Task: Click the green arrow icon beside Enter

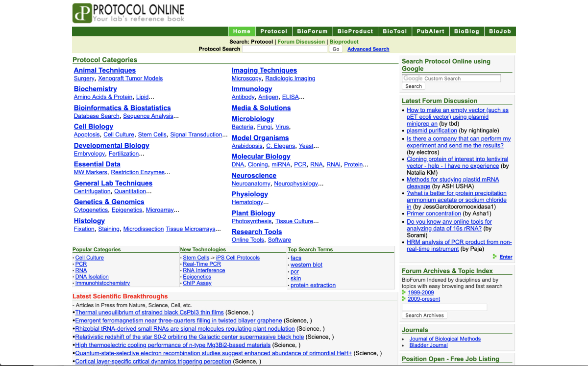Action: click(495, 257)
